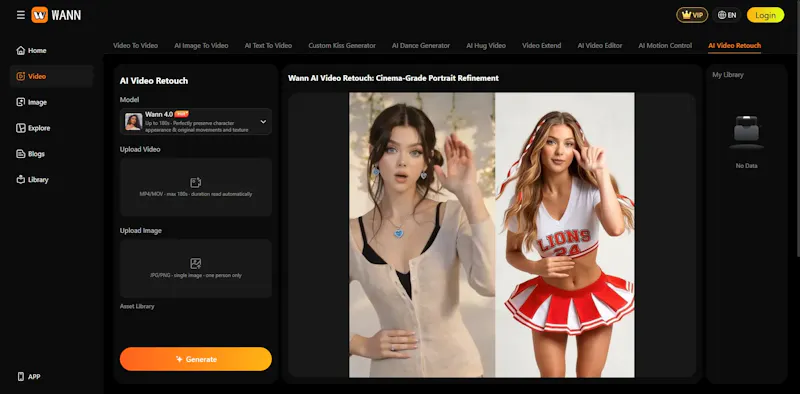The width and height of the screenshot is (800, 394).
Task: Click the Home sidebar label
Action: click(x=37, y=51)
